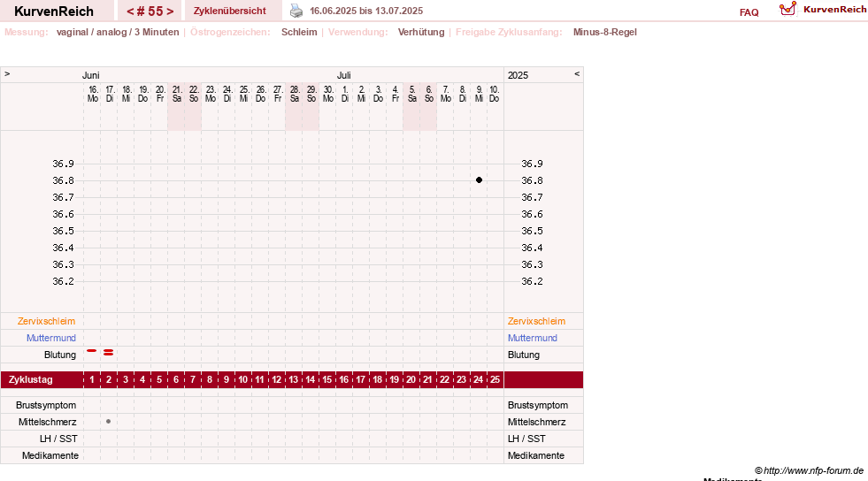Click 'vaginal / analog / 3 Minuten' setting

pyautogui.click(x=118, y=32)
